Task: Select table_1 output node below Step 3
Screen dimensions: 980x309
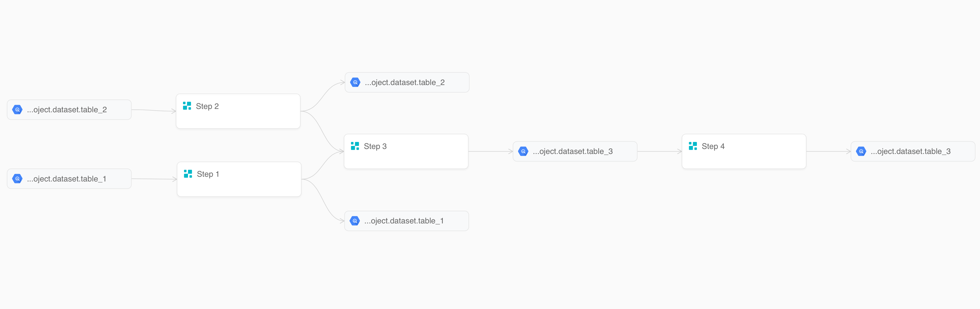Action: pos(407,221)
